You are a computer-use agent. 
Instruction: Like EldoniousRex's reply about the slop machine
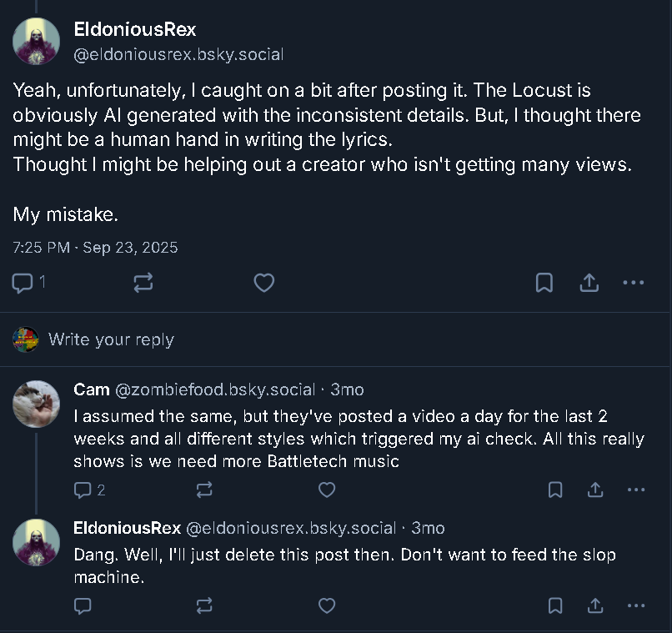tap(327, 605)
